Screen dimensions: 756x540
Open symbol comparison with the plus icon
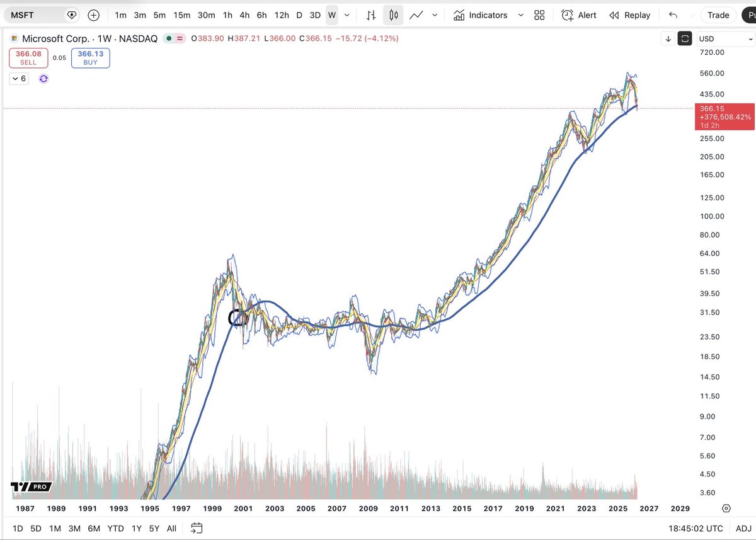pyautogui.click(x=93, y=14)
